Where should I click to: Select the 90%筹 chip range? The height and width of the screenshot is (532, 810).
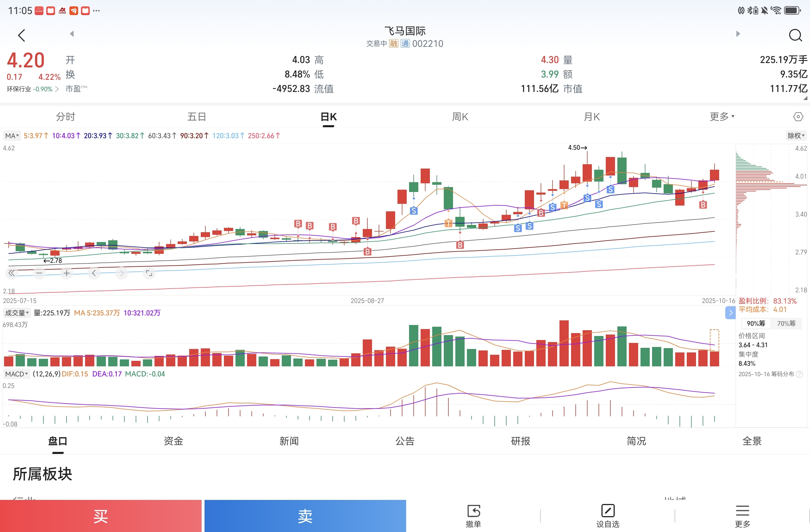[x=756, y=324]
